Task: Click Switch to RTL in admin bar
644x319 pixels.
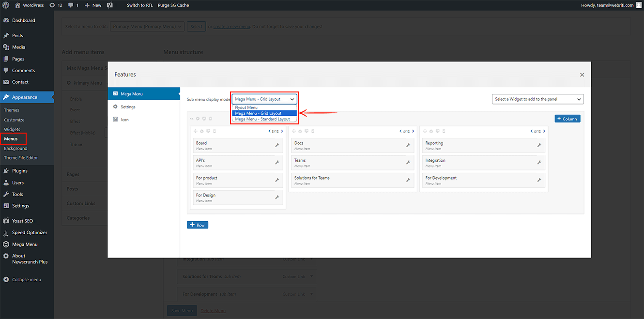Action: click(140, 5)
